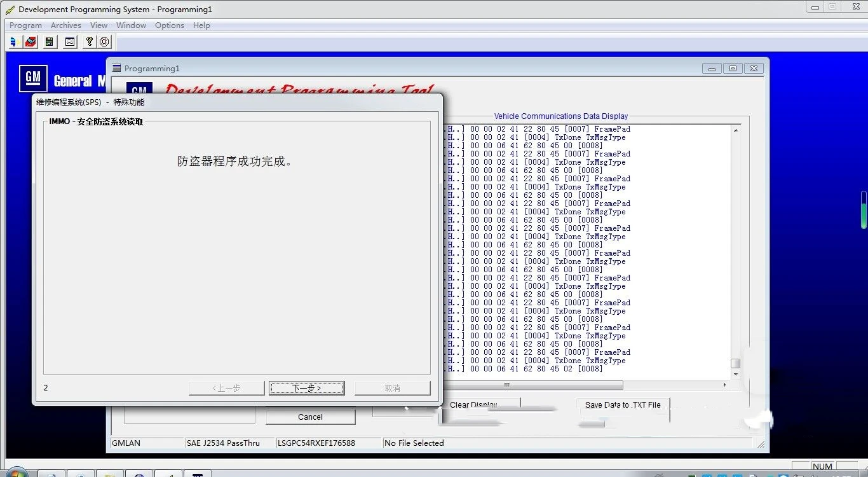Click the blue connector toolbar icon

click(14, 42)
